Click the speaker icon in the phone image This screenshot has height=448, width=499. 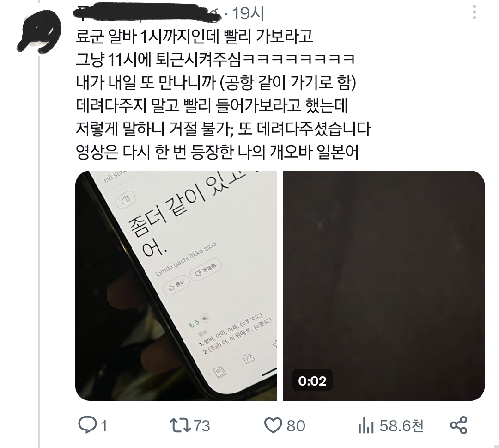(126, 200)
